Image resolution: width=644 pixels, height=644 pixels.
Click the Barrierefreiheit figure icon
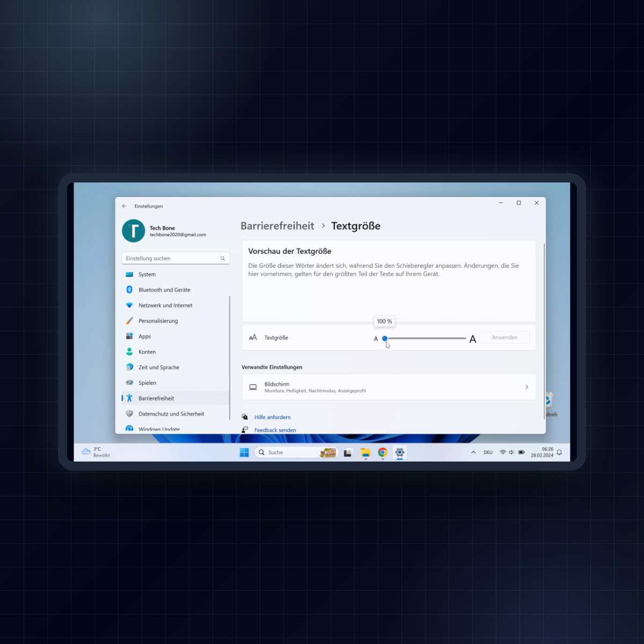[129, 398]
